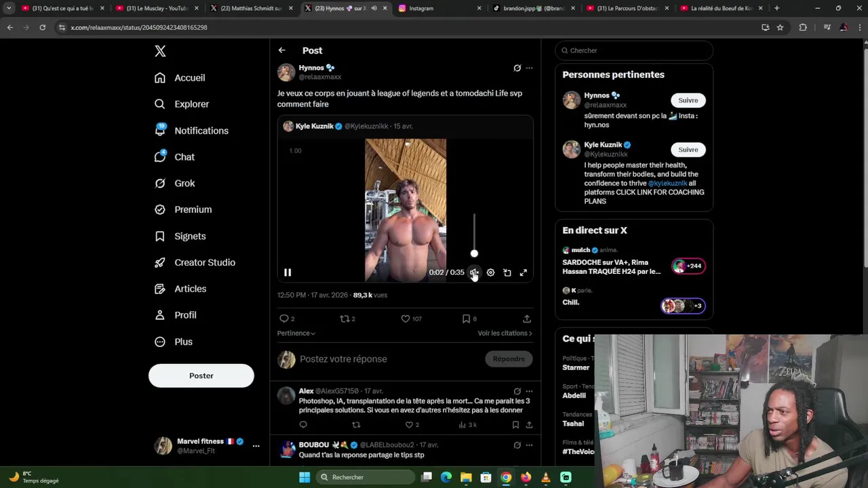Open Chat in the sidebar
The width and height of the screenshot is (868, 488).
pos(174,157)
